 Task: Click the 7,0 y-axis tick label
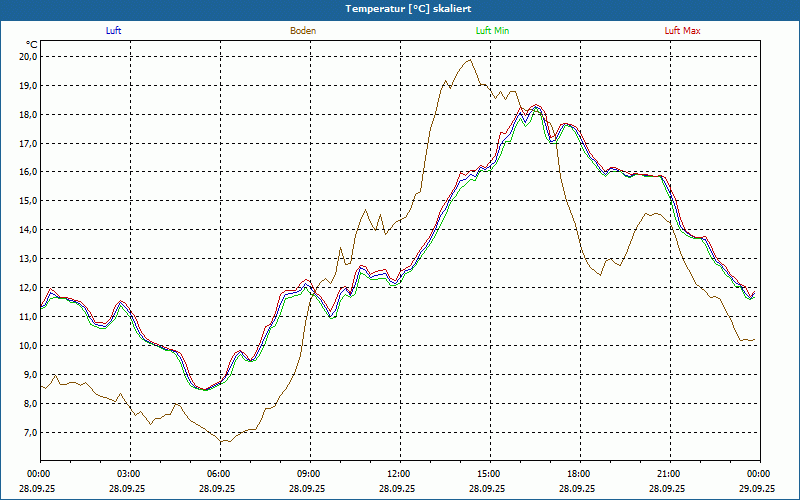[28, 433]
